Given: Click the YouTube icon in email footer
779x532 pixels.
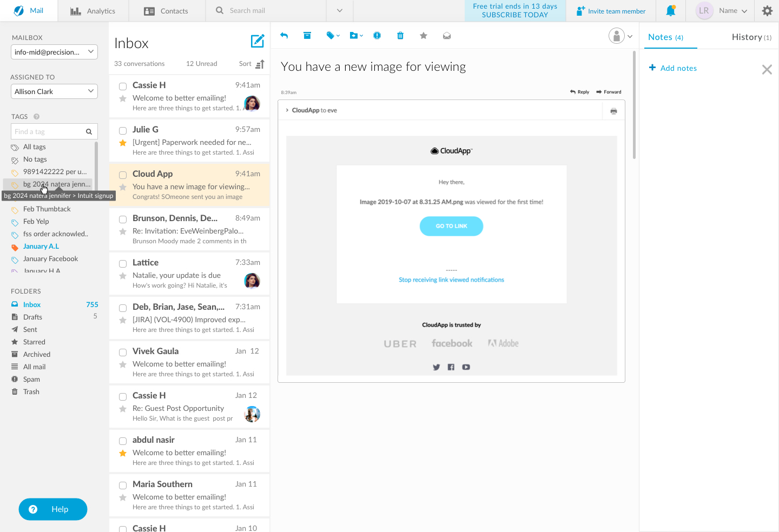Looking at the screenshot, I should [x=466, y=367].
